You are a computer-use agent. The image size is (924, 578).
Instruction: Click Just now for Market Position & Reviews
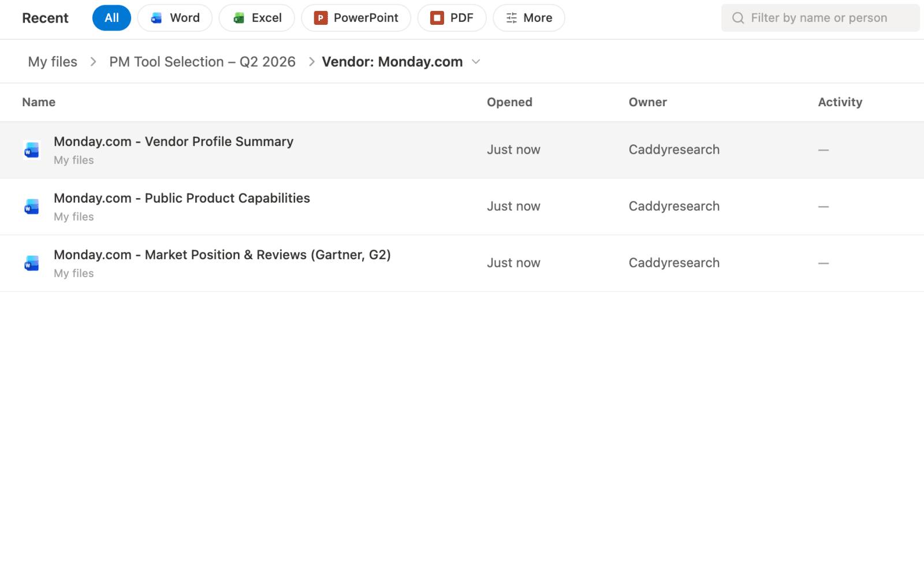[513, 263]
